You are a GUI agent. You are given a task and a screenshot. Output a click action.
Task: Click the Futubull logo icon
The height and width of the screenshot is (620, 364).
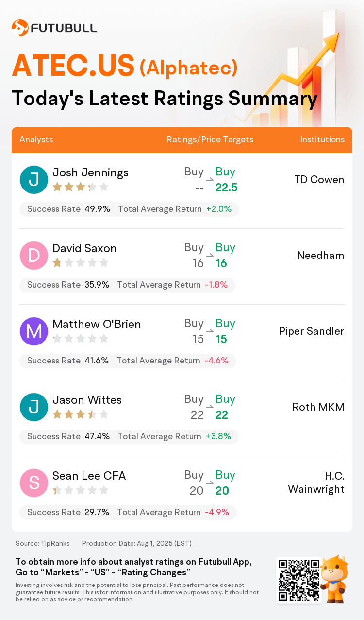click(19, 28)
